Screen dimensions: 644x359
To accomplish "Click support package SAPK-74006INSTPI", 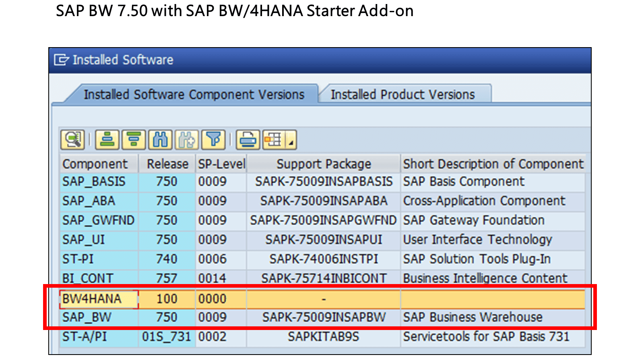I will tap(324, 259).
